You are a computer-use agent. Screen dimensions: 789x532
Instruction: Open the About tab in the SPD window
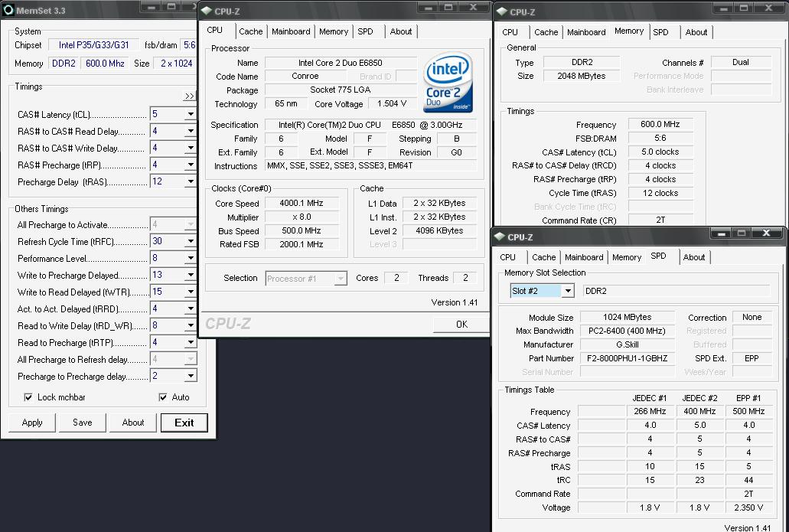coord(693,257)
